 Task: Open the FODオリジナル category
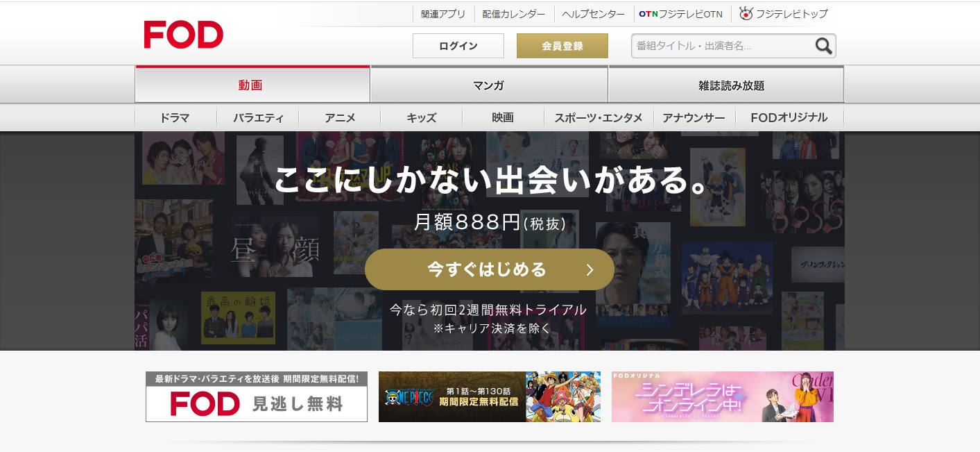tap(789, 118)
